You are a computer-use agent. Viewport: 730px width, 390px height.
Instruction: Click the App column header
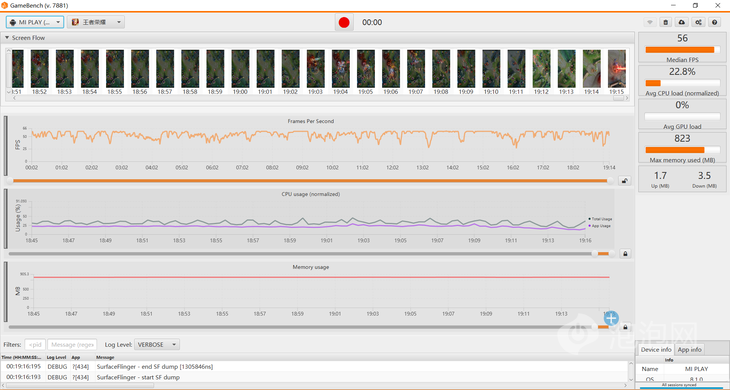click(x=75, y=357)
